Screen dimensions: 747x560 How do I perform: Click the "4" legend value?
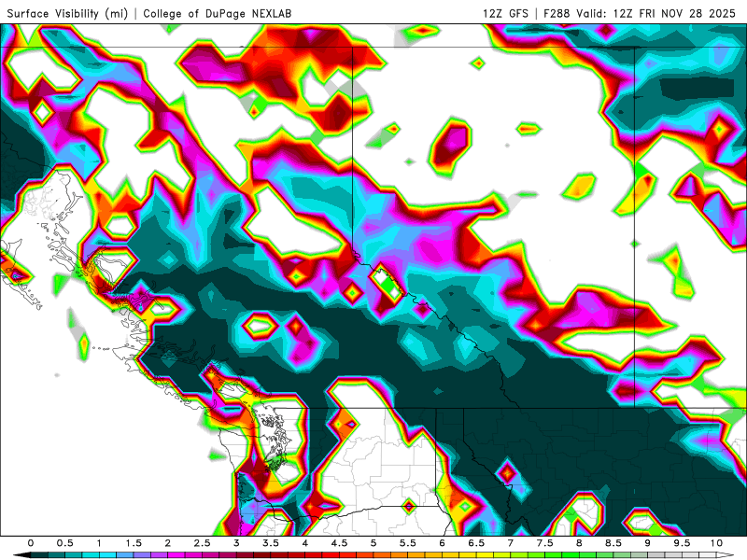coord(305,543)
